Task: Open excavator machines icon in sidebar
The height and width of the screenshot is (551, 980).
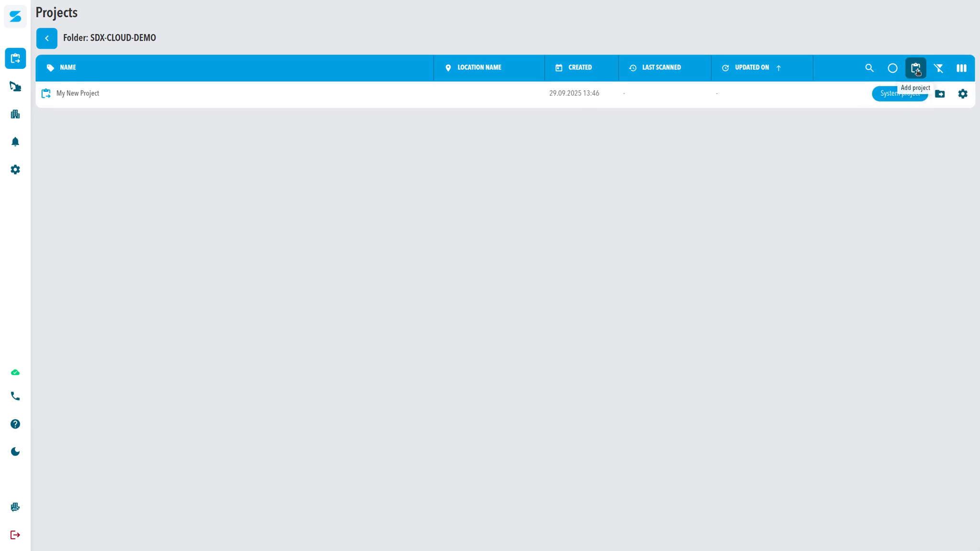Action: pyautogui.click(x=15, y=87)
